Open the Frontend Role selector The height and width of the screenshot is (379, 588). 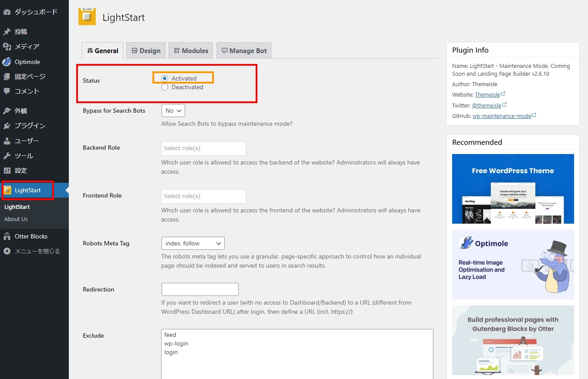(x=203, y=196)
